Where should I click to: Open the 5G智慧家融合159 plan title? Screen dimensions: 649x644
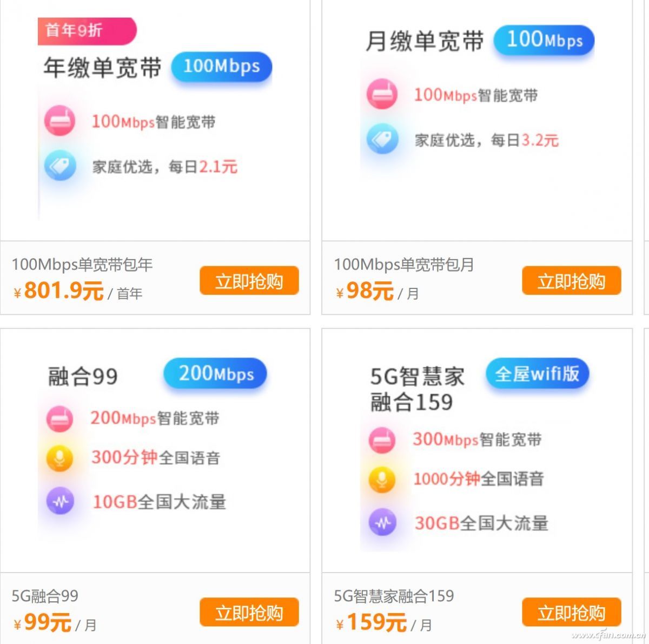coord(394,596)
